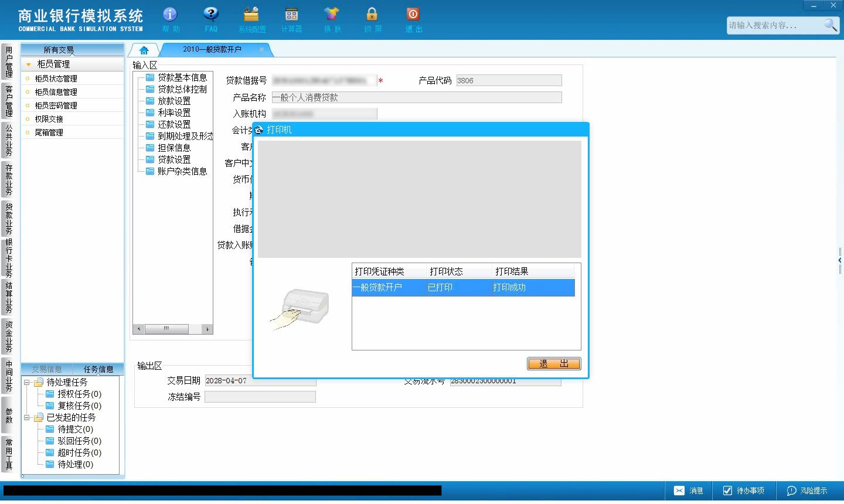Viewport: 844px width, 504px height.
Task: Open 柜员密码管理 link in sidebar
Action: point(56,105)
